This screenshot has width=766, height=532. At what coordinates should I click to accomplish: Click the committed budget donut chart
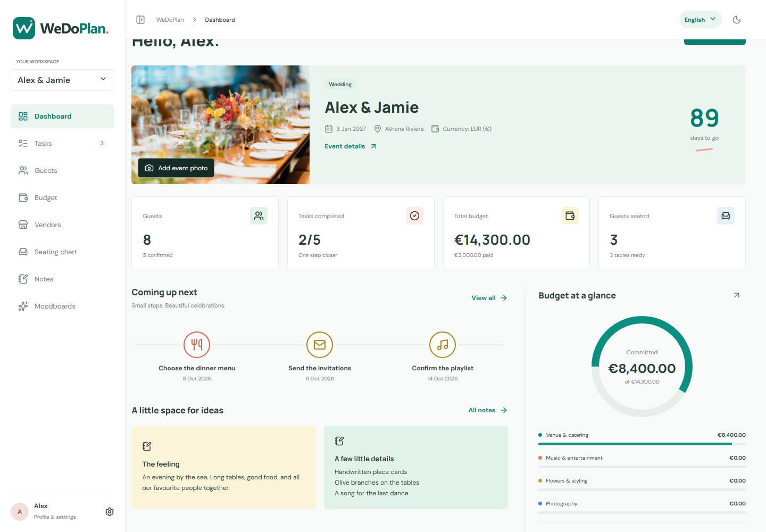pyautogui.click(x=642, y=367)
